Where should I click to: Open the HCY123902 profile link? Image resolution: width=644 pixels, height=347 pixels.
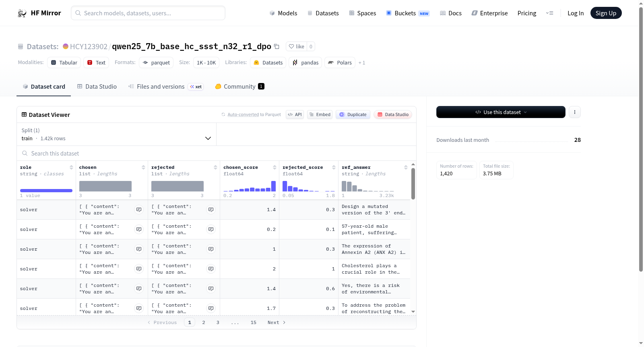(x=89, y=46)
